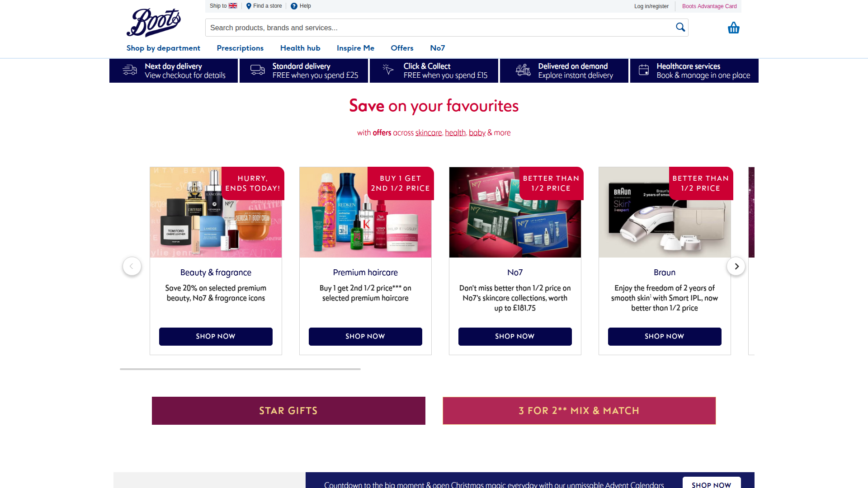Advance carousel with the right arrow
868x488 pixels.
[x=736, y=266]
